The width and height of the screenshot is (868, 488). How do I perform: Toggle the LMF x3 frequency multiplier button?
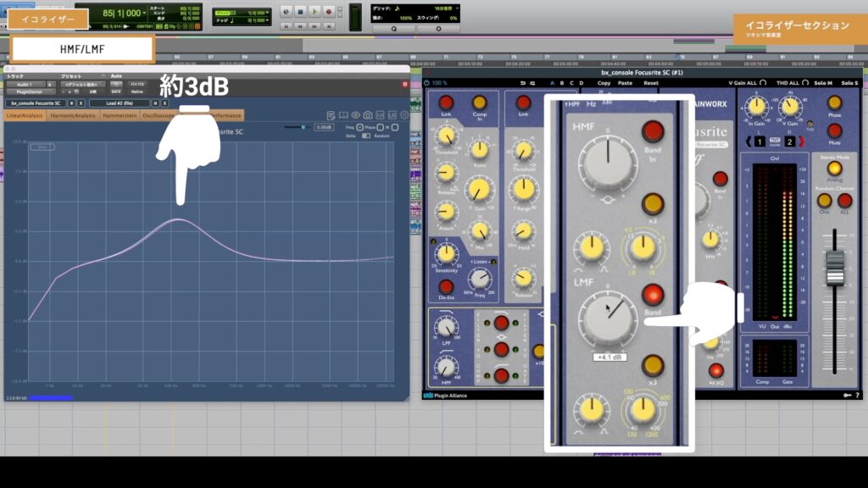tap(653, 365)
